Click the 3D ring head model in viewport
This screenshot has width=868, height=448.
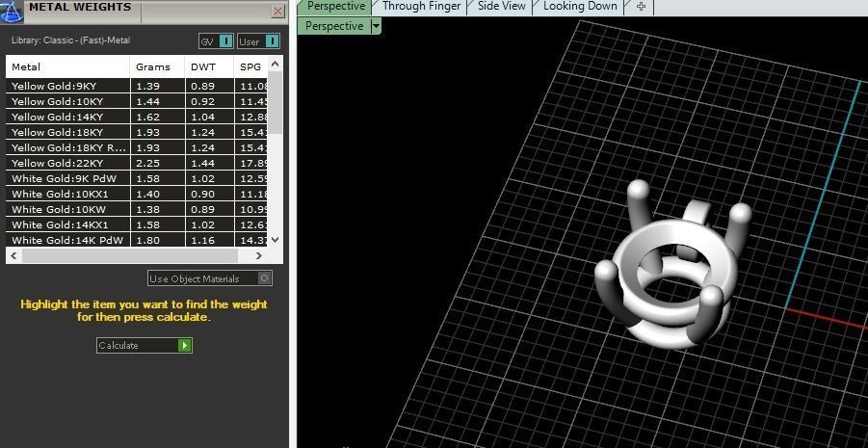point(673,265)
